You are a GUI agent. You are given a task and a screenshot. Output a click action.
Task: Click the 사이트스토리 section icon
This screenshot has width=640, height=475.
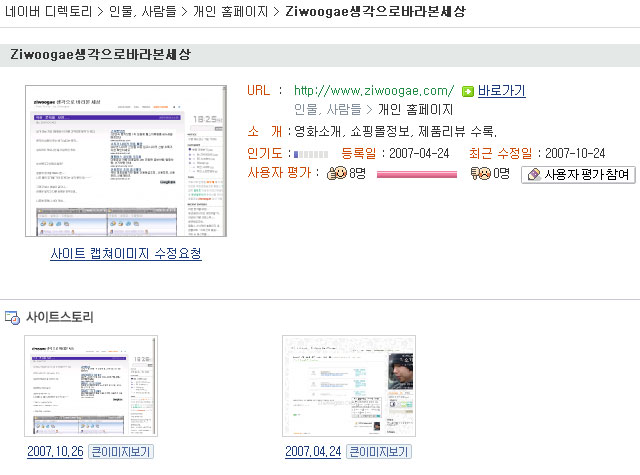(x=12, y=317)
